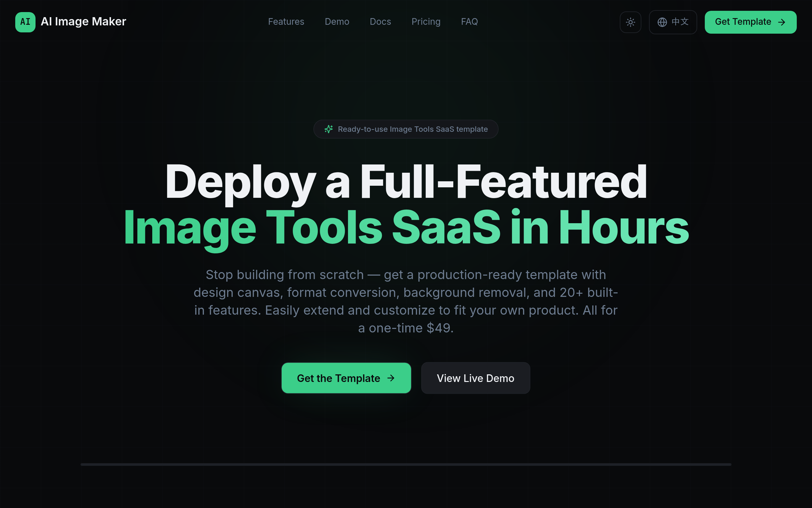Click the Get Template header button
The width and height of the screenshot is (812, 508).
click(x=750, y=22)
